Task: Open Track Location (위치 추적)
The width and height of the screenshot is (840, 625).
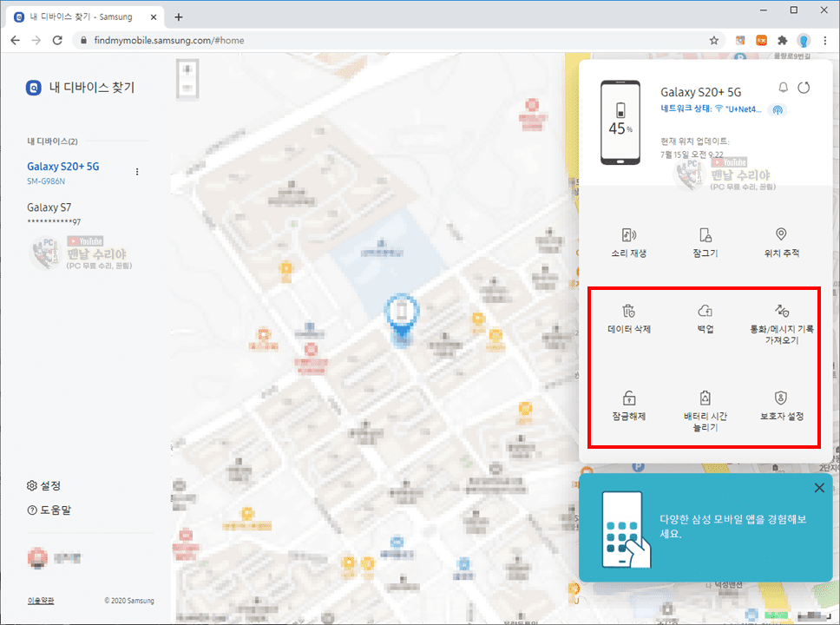Action: (781, 242)
